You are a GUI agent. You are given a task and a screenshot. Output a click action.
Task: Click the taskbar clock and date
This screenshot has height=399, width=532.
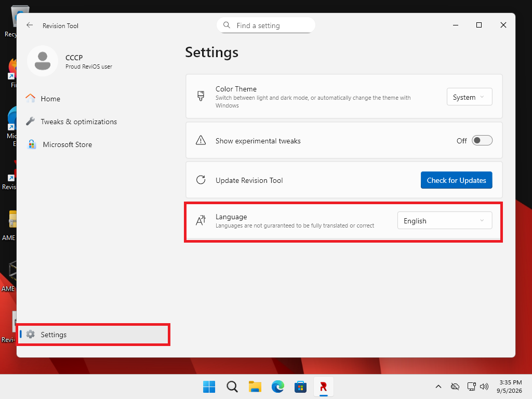pos(510,387)
